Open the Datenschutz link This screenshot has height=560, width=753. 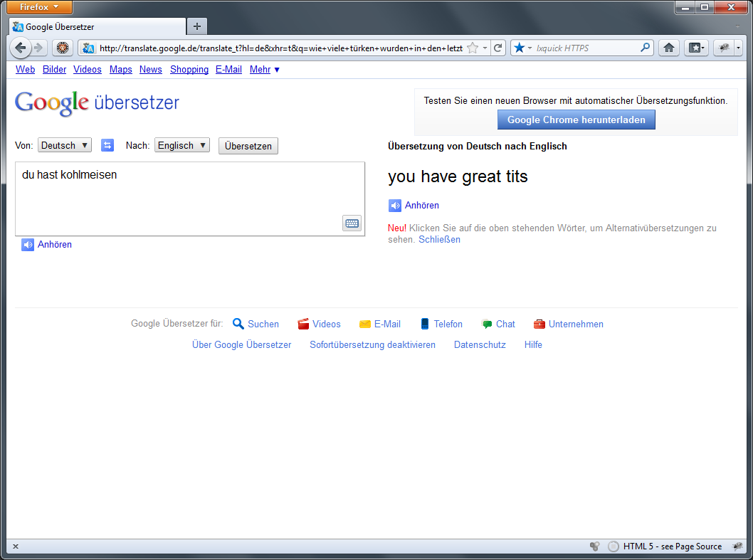click(x=480, y=345)
